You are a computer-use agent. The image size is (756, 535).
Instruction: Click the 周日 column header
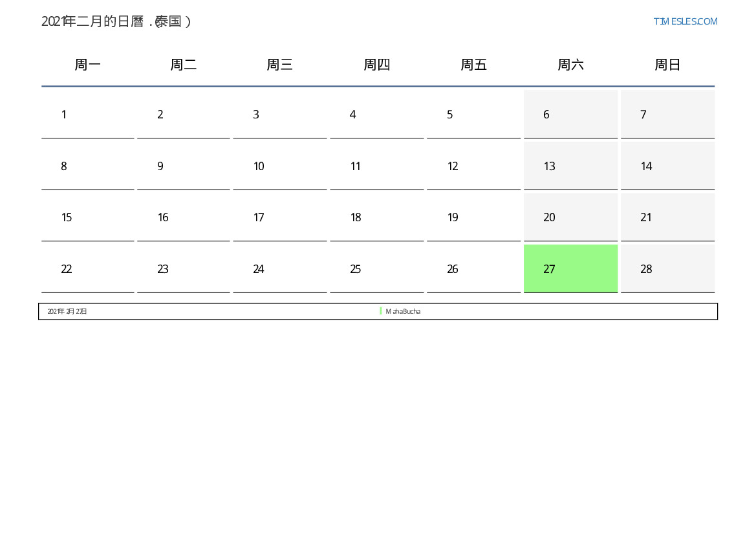coord(667,65)
